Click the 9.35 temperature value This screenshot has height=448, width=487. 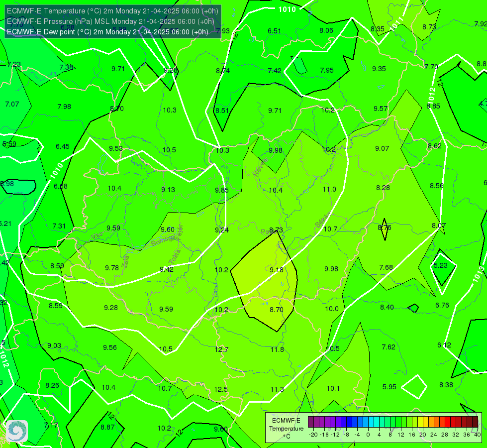tap(379, 69)
